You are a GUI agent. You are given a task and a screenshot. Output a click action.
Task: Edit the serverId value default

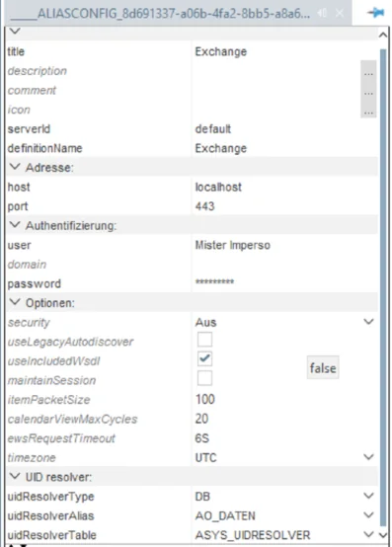[284, 129]
